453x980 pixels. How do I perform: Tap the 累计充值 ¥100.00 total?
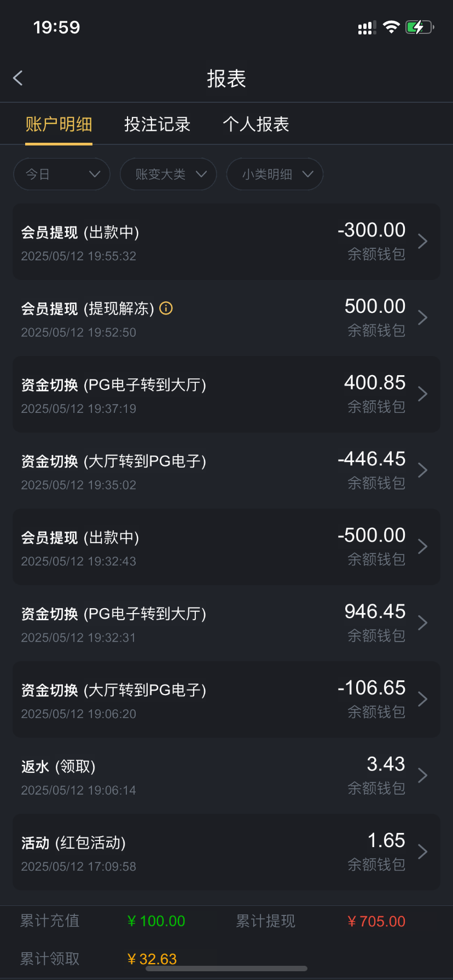click(x=156, y=921)
